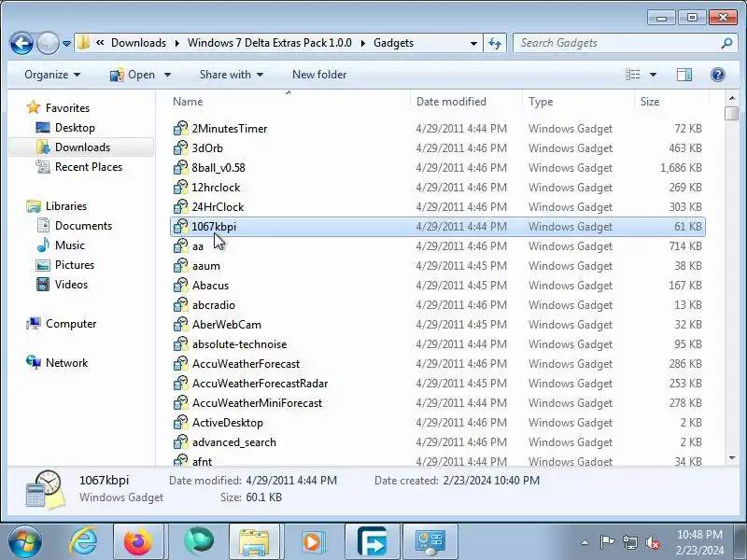Expand the address bar history dropdown

473,43
